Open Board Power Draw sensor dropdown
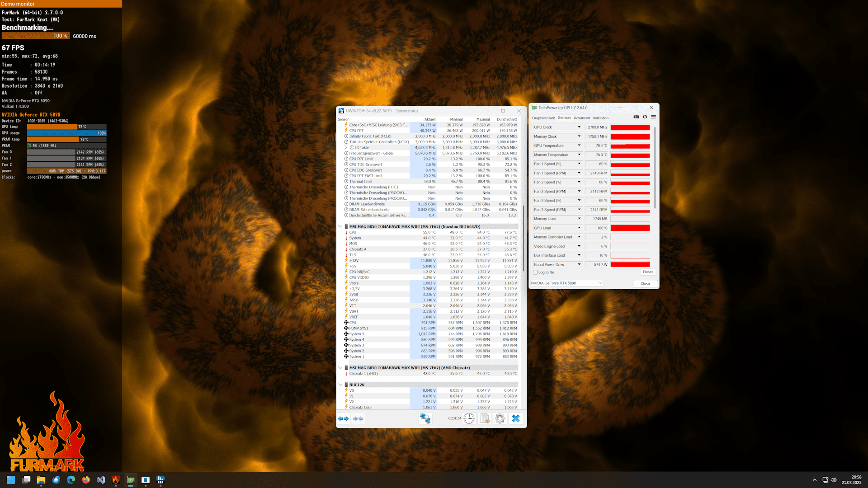 pos(579,264)
